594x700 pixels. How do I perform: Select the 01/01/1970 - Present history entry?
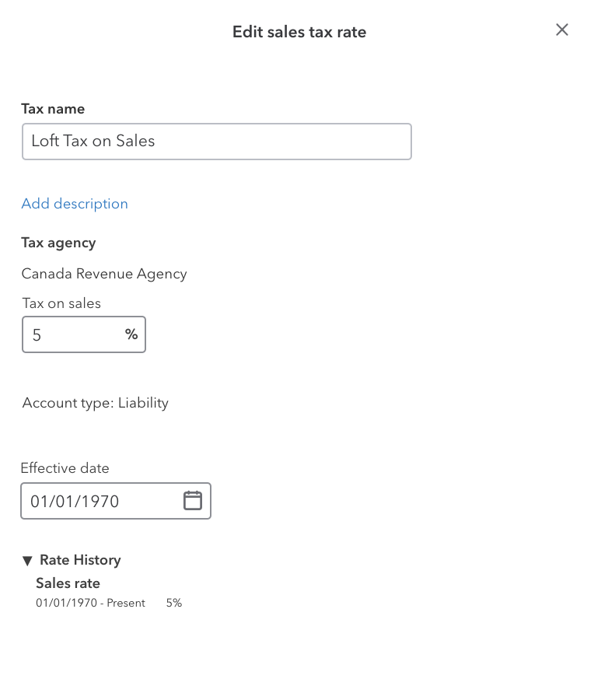point(91,603)
